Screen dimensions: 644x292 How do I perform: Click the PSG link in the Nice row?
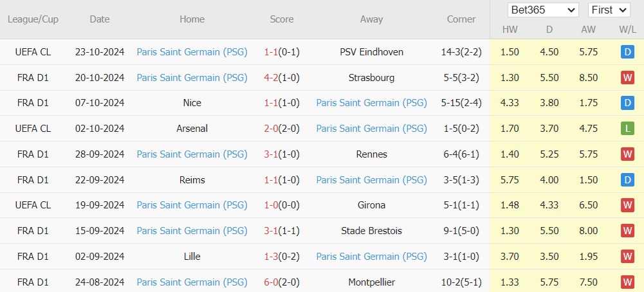[x=371, y=103]
